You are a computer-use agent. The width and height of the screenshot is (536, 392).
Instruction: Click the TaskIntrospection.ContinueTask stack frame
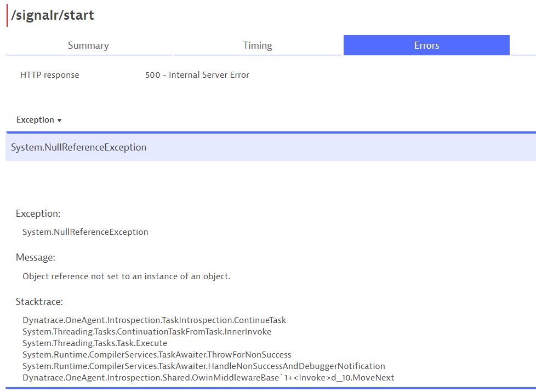point(154,320)
